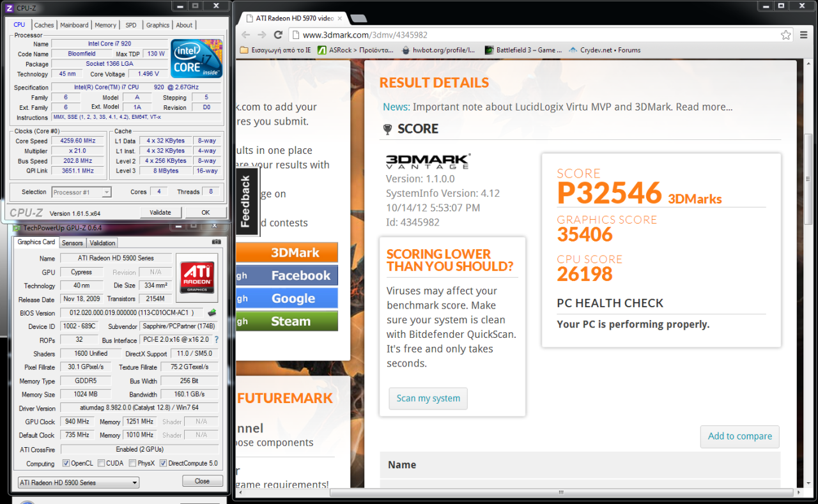Toggle the DirectCompute 5.0 checkbox
Viewport: 818px width, 504px height.
[x=163, y=463]
